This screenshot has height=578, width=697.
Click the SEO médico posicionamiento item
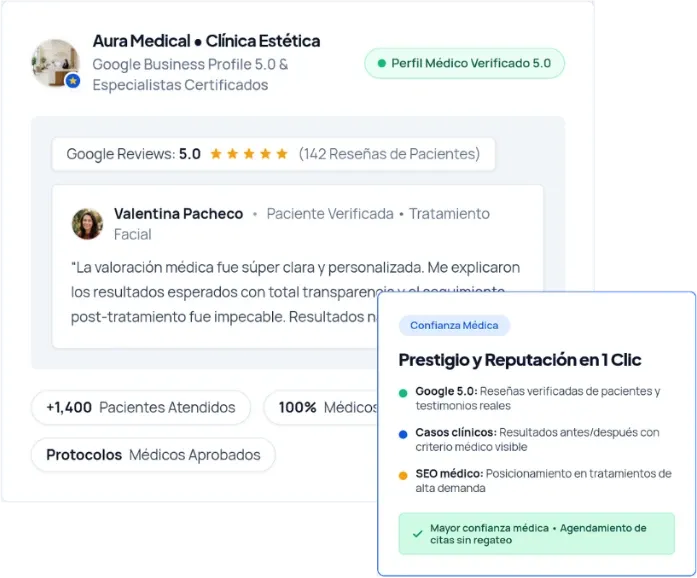click(543, 481)
